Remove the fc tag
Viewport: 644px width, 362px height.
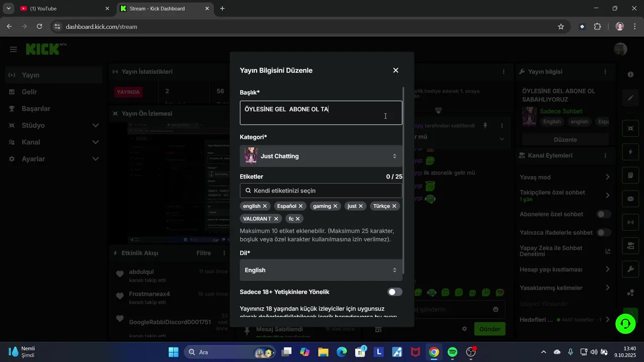pos(298,219)
